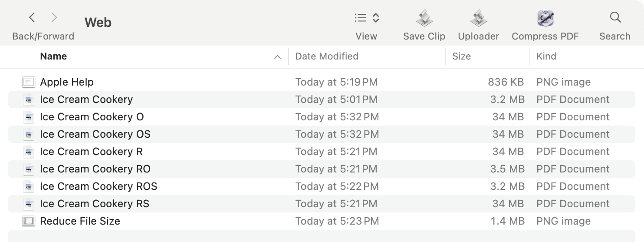Viewport: 644px width, 242px height.
Task: Toggle sort direction arrow in Name column
Action: 277,57
